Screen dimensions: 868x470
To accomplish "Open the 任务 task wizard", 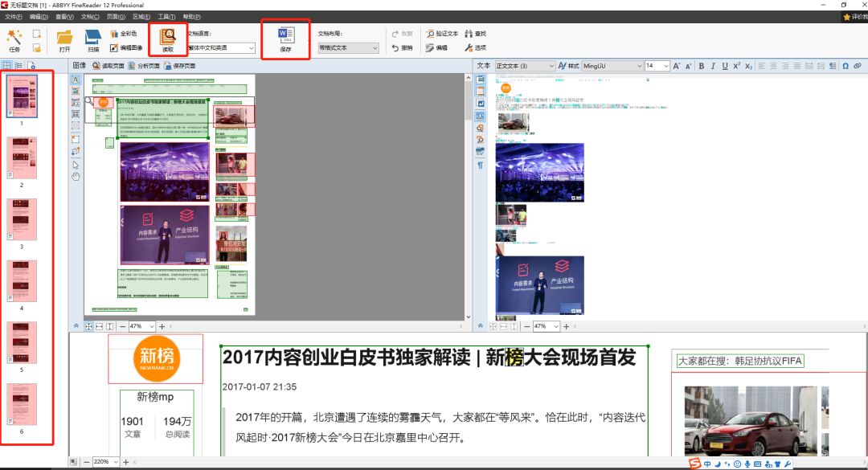I will (14, 40).
